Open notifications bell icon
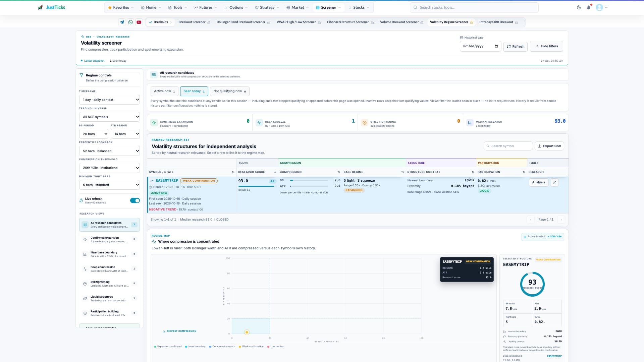Screen dimensions: 644x362 [x=589, y=7]
